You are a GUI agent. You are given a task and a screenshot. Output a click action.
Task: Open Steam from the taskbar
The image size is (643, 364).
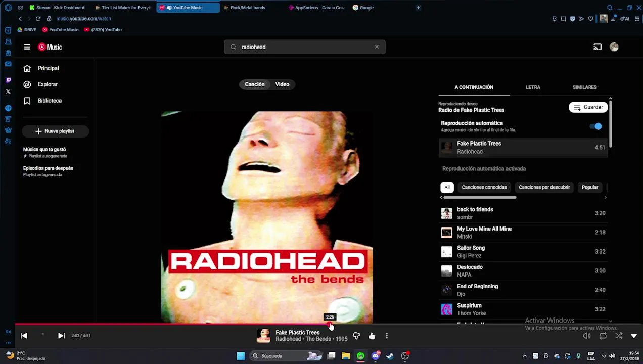tap(390, 356)
